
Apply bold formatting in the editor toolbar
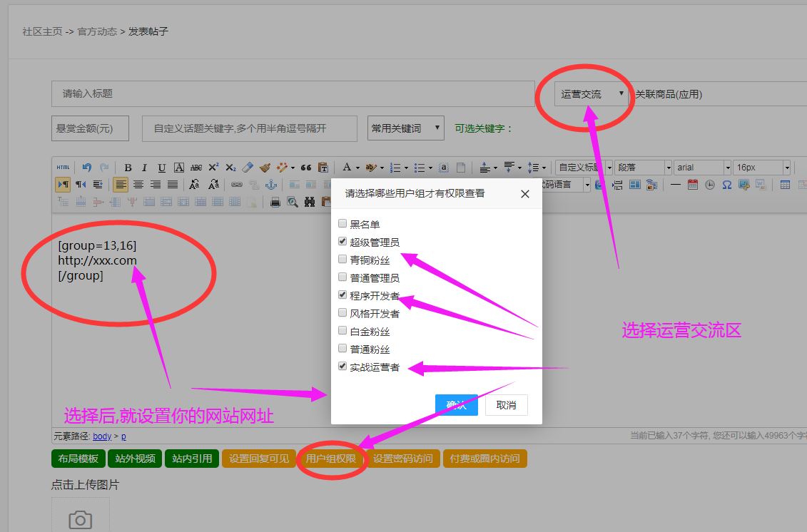(x=128, y=168)
